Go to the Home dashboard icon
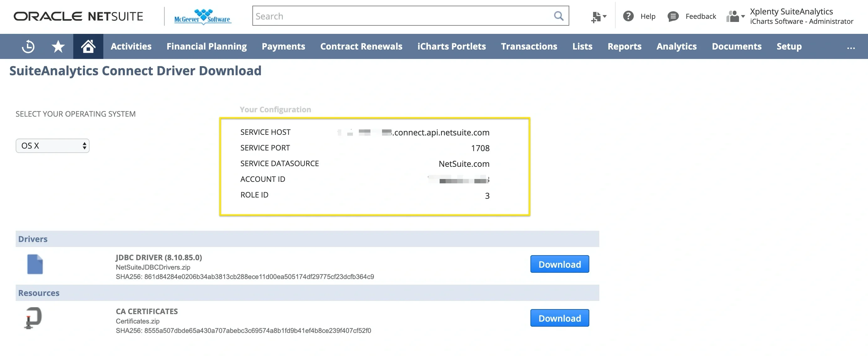Screen dimensions: 868x358 [x=88, y=46]
